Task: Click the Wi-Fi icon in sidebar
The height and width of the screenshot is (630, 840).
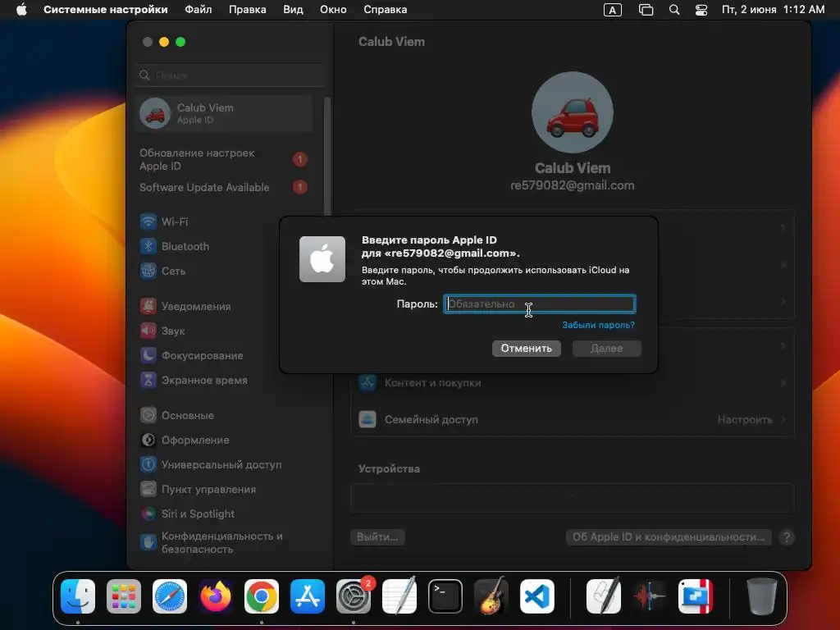Action: 148,221
